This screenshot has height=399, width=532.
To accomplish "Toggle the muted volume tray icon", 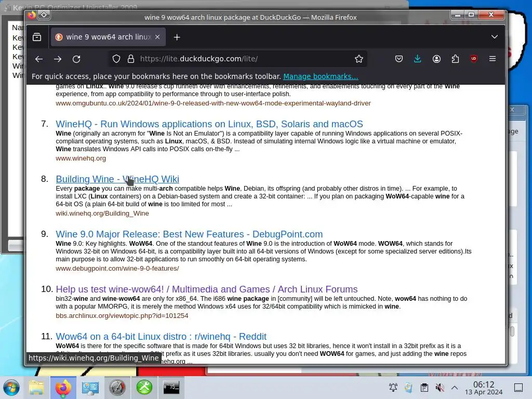I will click(440, 388).
